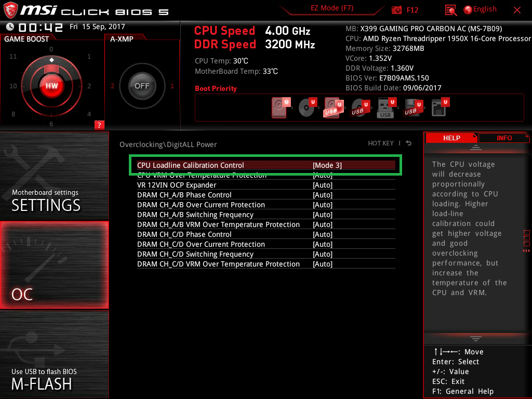
Task: Change VR 12VIN OCP Expander Auto value
Action: coord(322,185)
